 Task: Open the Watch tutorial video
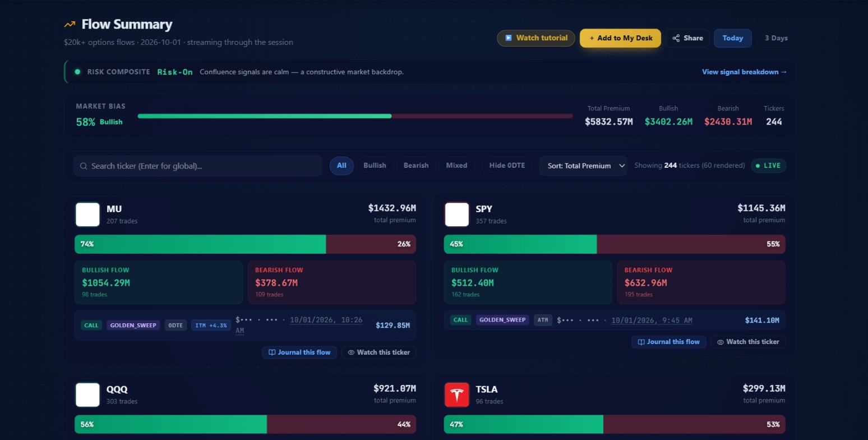pyautogui.click(x=536, y=38)
